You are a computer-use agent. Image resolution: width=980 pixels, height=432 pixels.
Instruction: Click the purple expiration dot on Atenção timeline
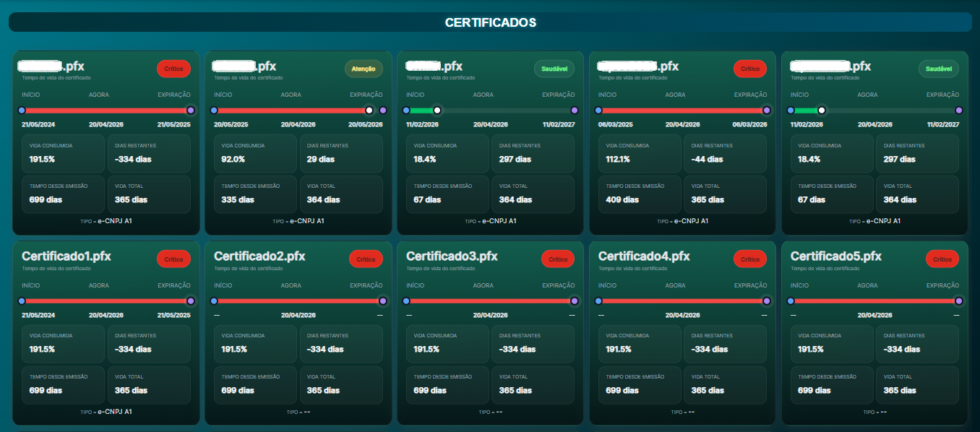tap(383, 111)
